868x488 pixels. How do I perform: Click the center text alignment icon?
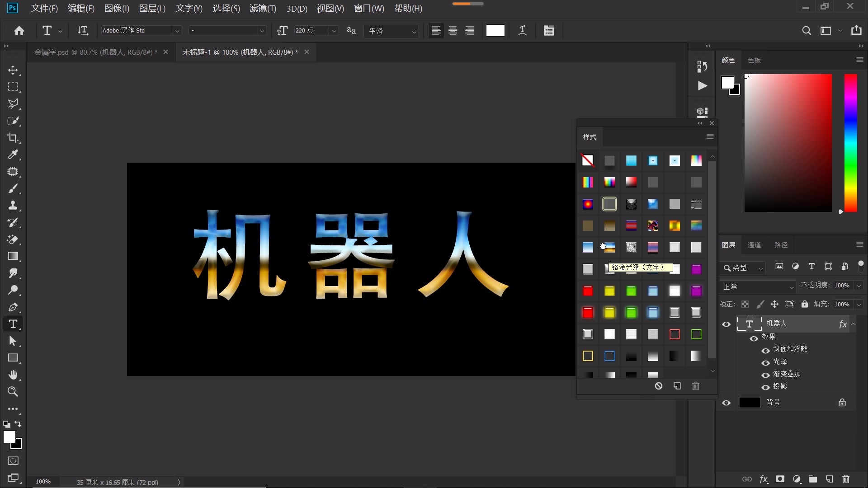click(x=453, y=30)
